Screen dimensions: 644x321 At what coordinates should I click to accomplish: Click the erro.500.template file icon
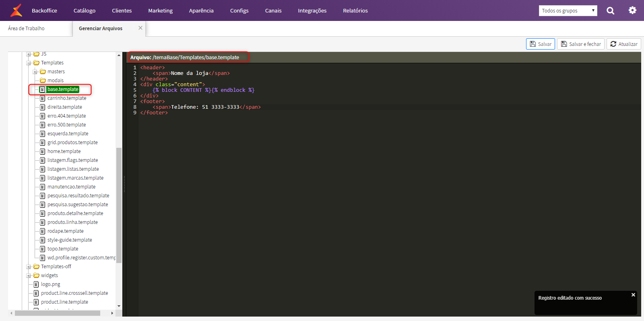tap(43, 125)
